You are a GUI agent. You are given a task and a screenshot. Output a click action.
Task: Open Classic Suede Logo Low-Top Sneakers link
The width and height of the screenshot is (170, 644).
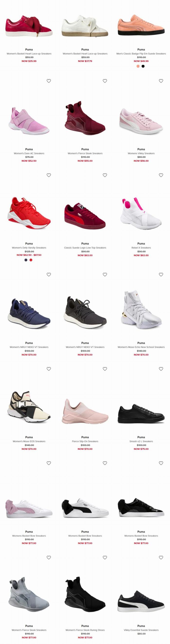click(x=85, y=248)
